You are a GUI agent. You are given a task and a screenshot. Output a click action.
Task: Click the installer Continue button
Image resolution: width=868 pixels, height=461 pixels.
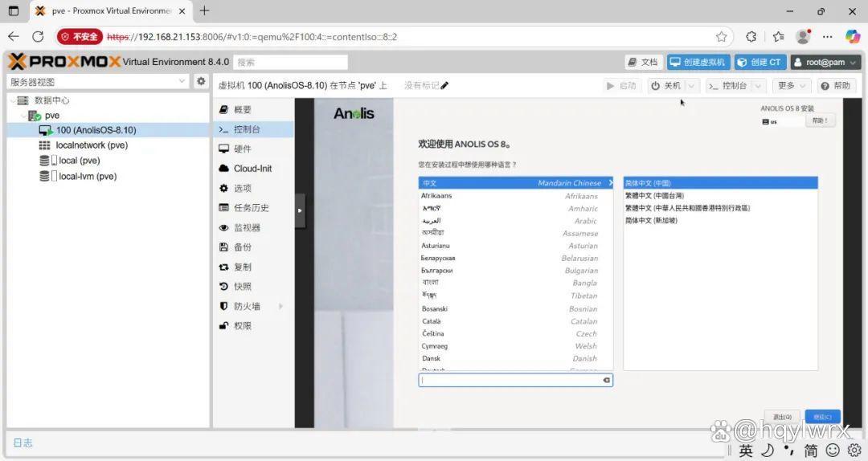(822, 417)
